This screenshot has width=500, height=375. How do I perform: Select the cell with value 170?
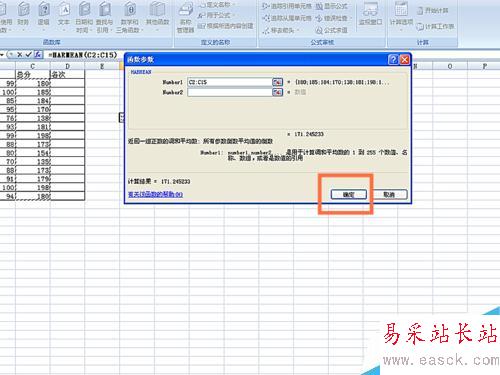(x=33, y=109)
